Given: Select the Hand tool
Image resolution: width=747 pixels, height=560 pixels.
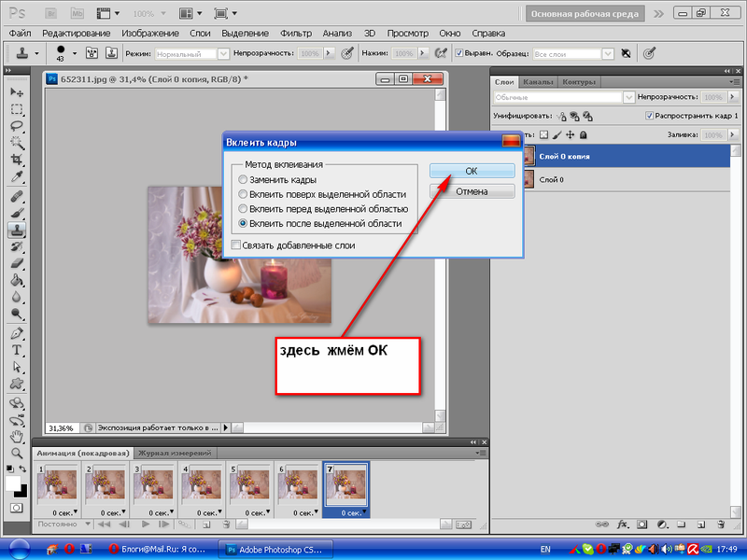Looking at the screenshot, I should pyautogui.click(x=17, y=436).
